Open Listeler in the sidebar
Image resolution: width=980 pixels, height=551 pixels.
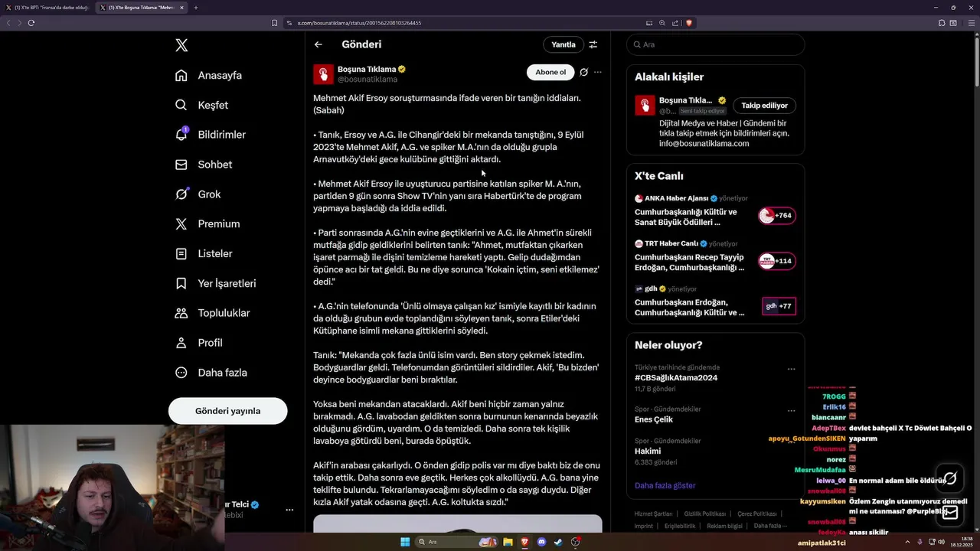pyautogui.click(x=203, y=253)
